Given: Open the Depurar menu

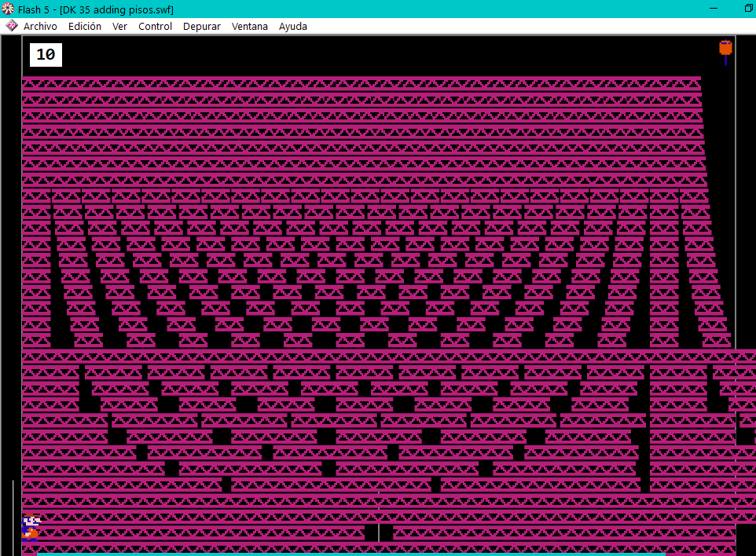Looking at the screenshot, I should [x=201, y=27].
